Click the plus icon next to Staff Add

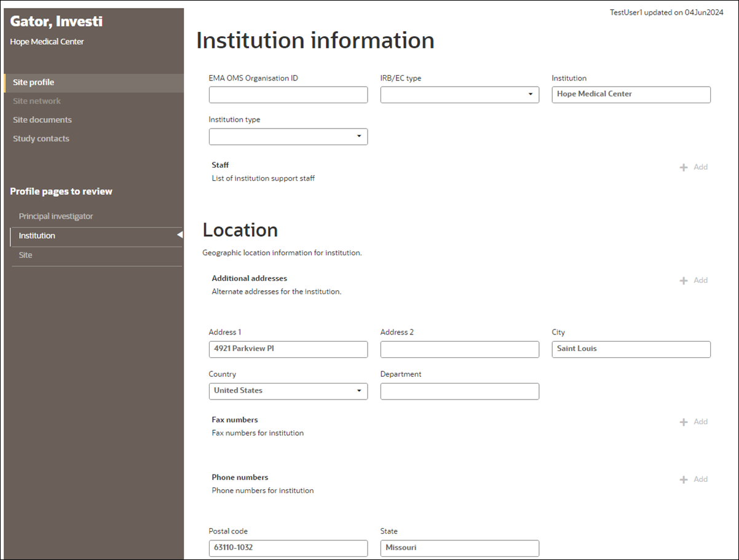click(683, 167)
